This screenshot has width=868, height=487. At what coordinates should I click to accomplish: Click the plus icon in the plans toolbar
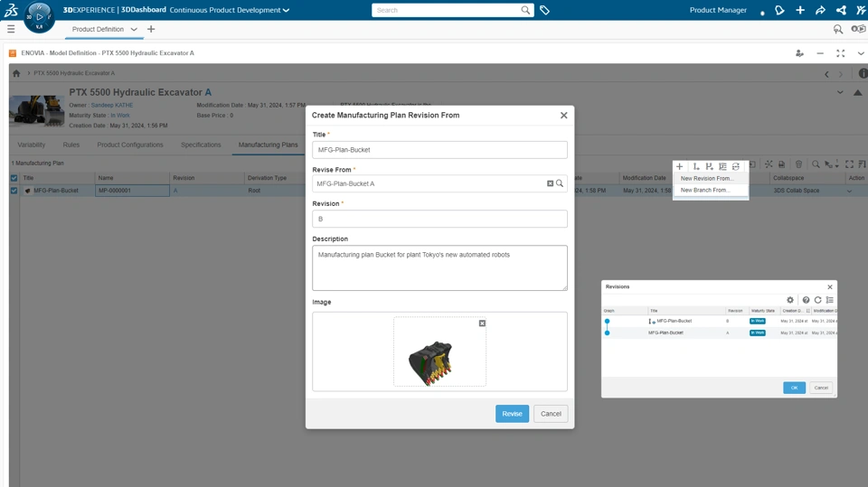[x=679, y=166]
